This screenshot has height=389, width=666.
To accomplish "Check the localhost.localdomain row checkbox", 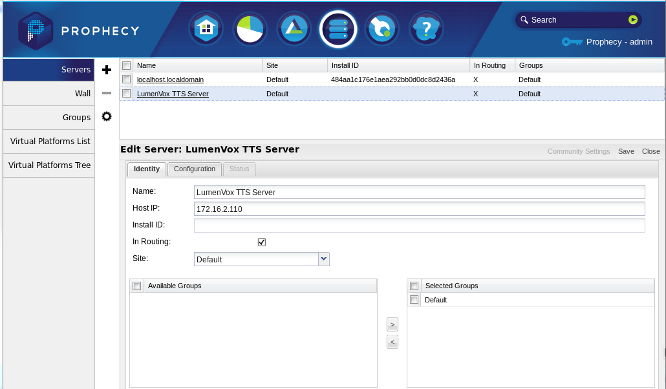I will 126,79.
